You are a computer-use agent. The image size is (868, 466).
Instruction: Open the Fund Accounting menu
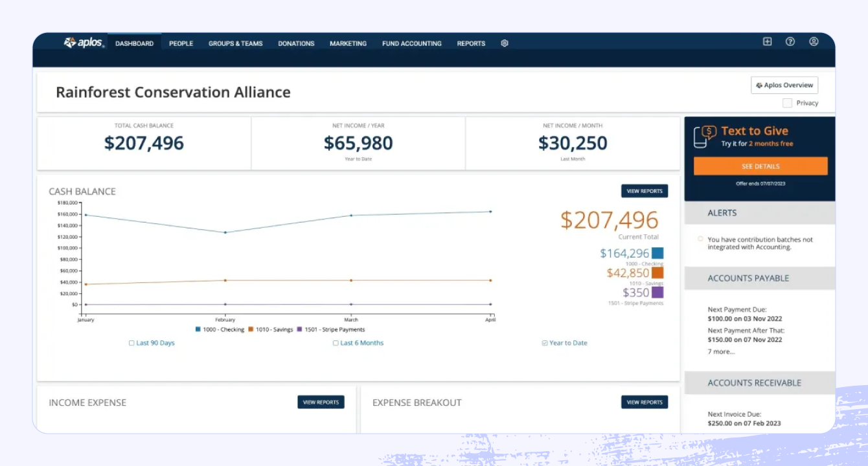(412, 43)
